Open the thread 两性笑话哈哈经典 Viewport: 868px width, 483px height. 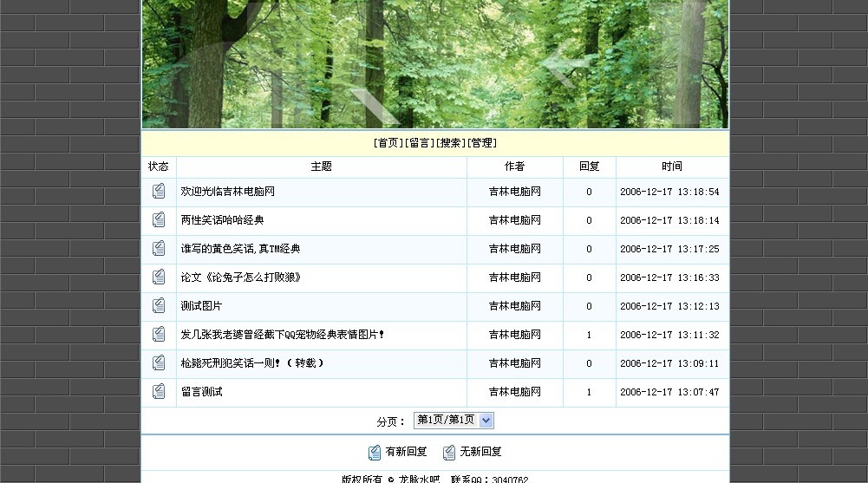coord(222,220)
